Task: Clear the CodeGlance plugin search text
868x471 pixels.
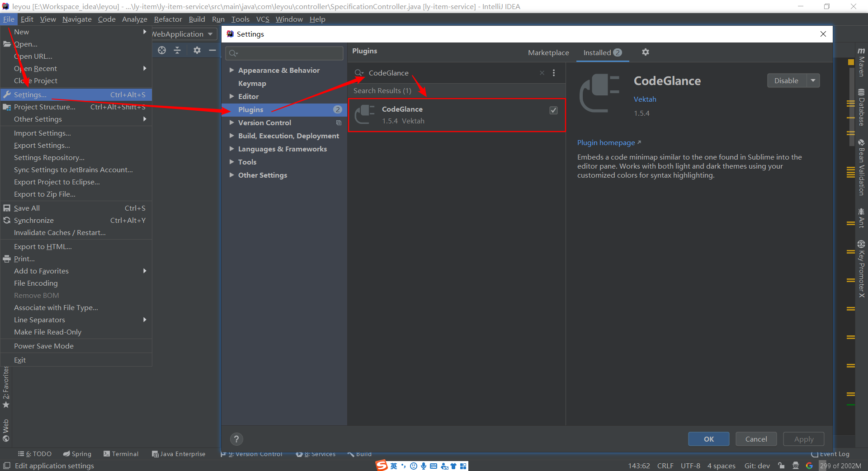Action: (542, 73)
